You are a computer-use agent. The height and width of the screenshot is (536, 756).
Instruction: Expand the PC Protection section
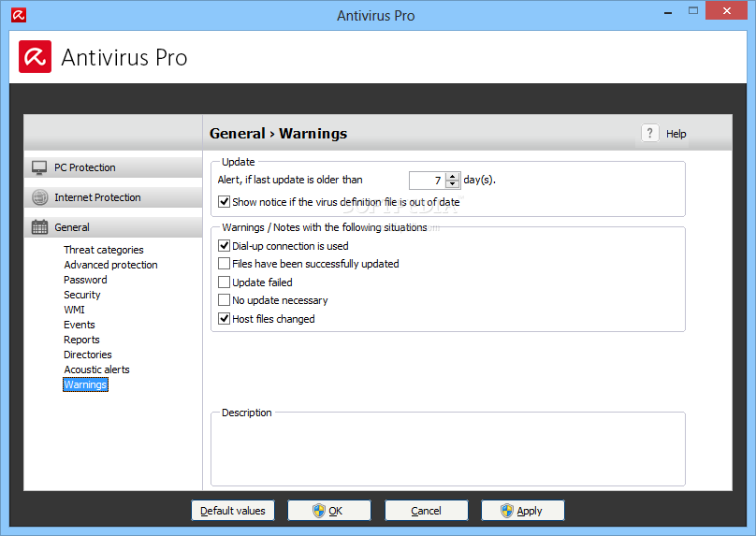point(113,167)
